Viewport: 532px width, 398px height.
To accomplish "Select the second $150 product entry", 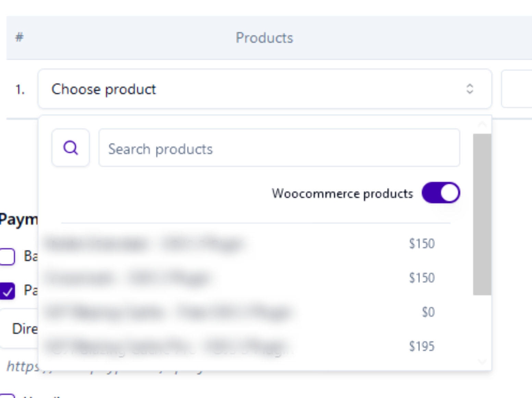I will pyautogui.click(x=240, y=278).
